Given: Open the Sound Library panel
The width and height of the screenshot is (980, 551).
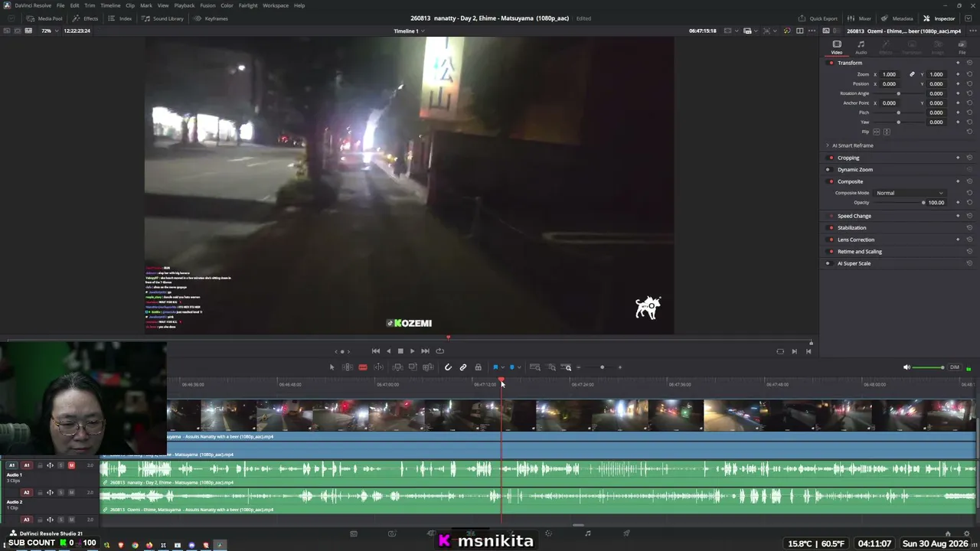Looking at the screenshot, I should tap(163, 18).
